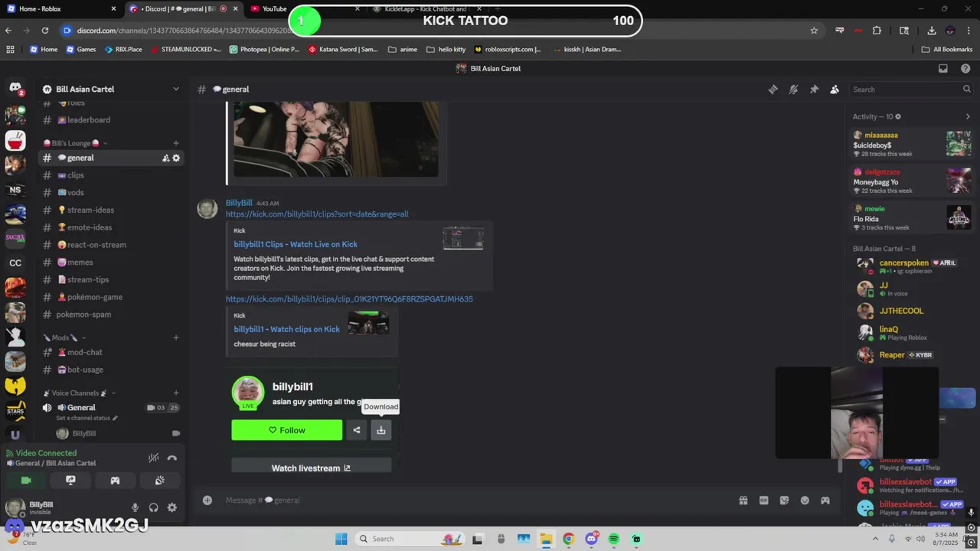The height and width of the screenshot is (551, 980).
Task: Disconnect from voice call
Action: click(172, 458)
